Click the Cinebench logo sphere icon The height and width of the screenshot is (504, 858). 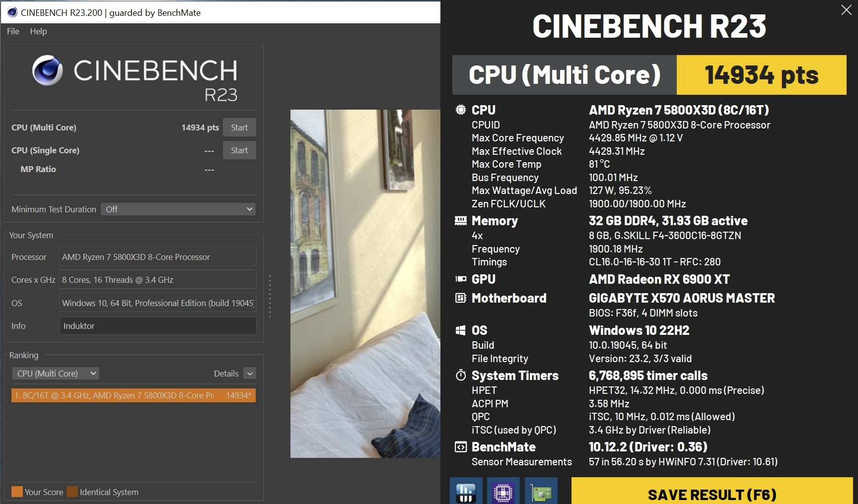48,70
